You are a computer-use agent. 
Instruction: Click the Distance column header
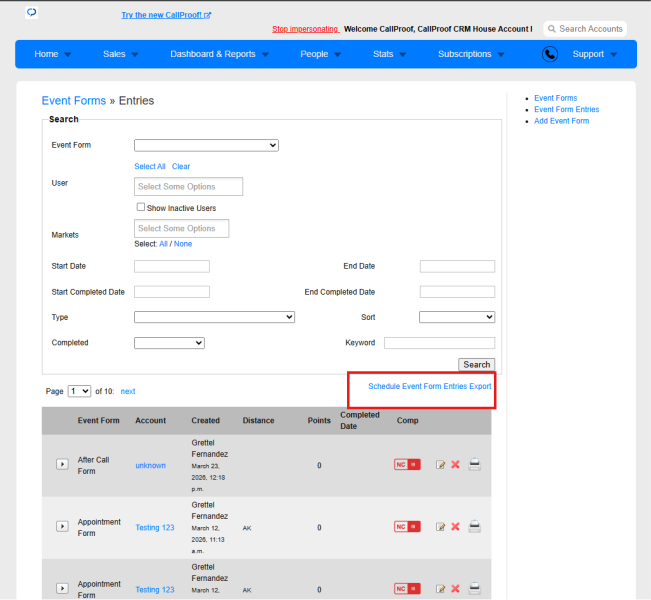pyautogui.click(x=258, y=421)
